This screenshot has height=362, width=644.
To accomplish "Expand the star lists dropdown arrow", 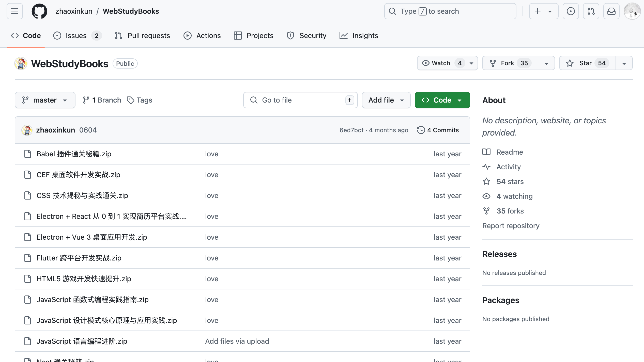I will [624, 63].
